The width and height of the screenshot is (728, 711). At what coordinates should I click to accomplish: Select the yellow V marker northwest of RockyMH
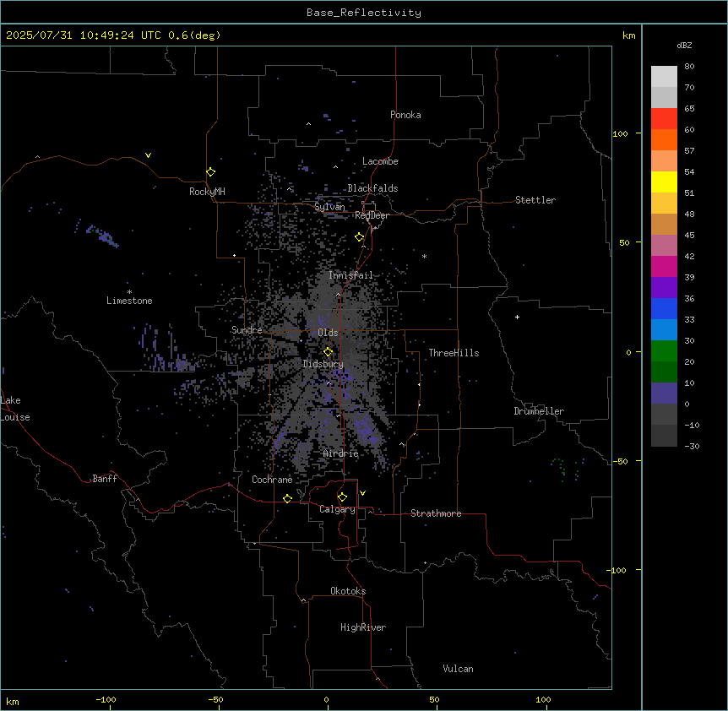pos(148,155)
